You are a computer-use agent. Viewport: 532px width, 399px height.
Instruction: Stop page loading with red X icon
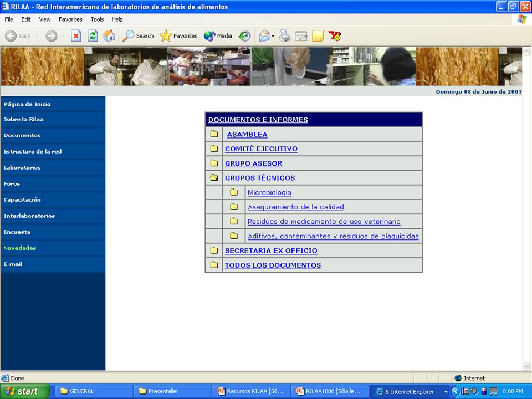tap(76, 35)
